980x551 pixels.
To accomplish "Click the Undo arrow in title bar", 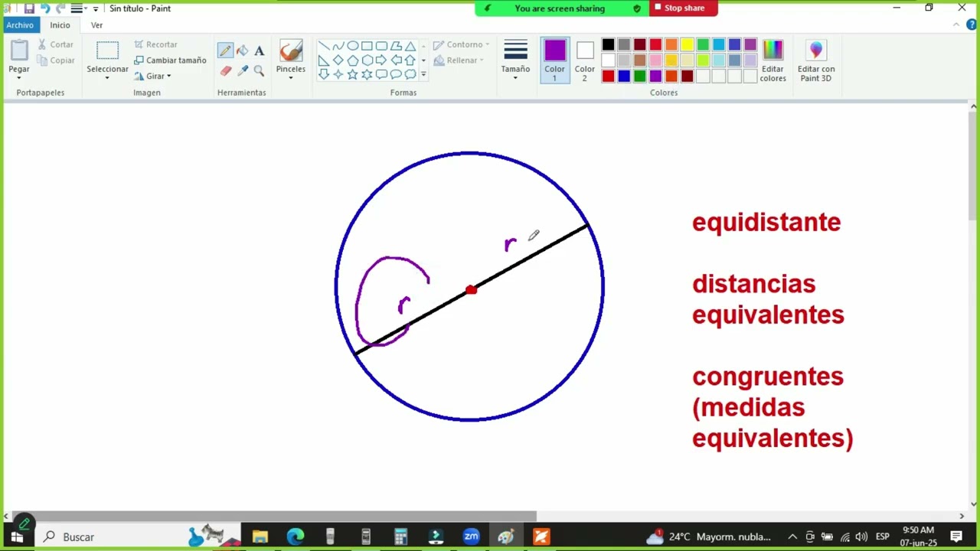I will (x=44, y=8).
